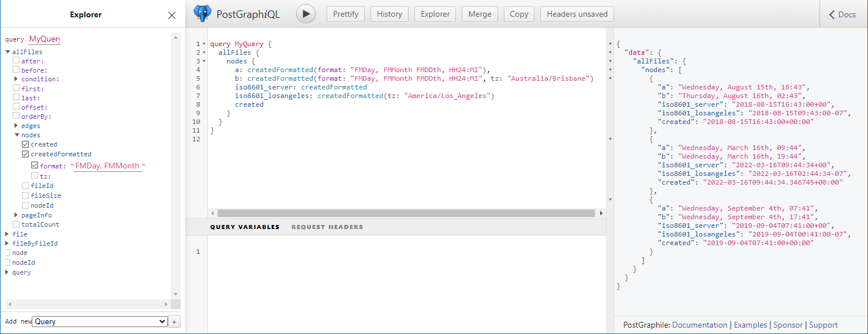Viewport: 868px width, 334px height.
Task: Collapse the nodes tree node
Action: pos(17,135)
